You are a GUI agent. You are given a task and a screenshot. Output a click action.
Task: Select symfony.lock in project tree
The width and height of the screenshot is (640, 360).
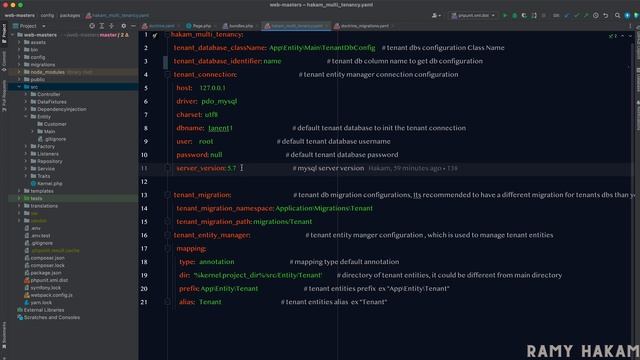pos(42,288)
